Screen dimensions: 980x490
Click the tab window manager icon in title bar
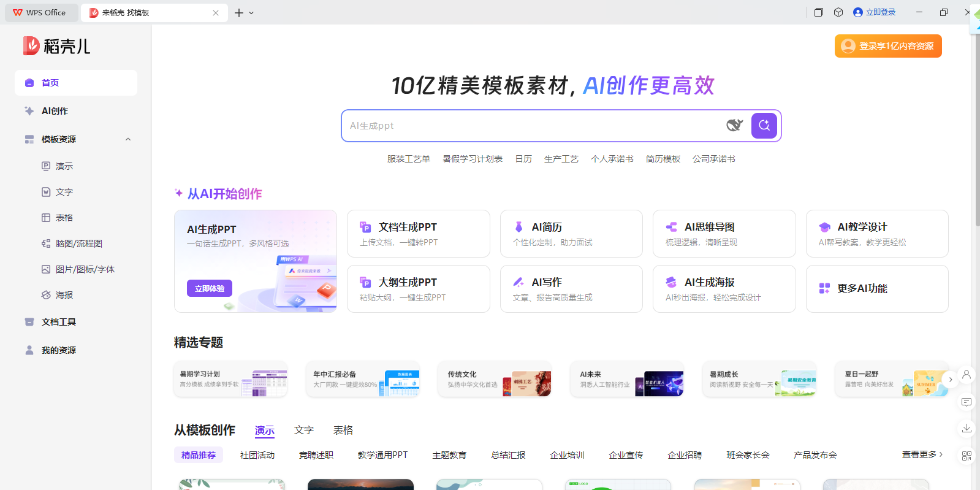pos(818,12)
